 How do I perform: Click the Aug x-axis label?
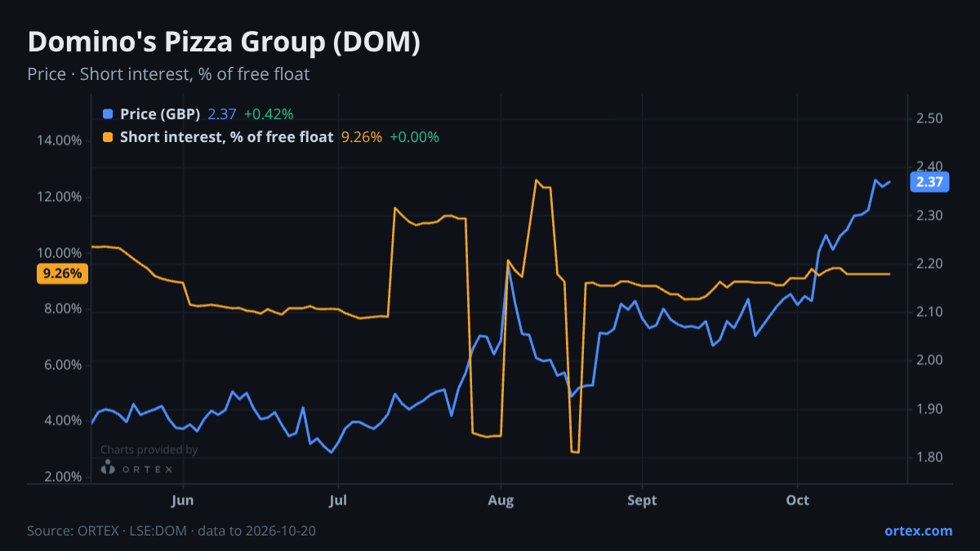tap(501, 500)
